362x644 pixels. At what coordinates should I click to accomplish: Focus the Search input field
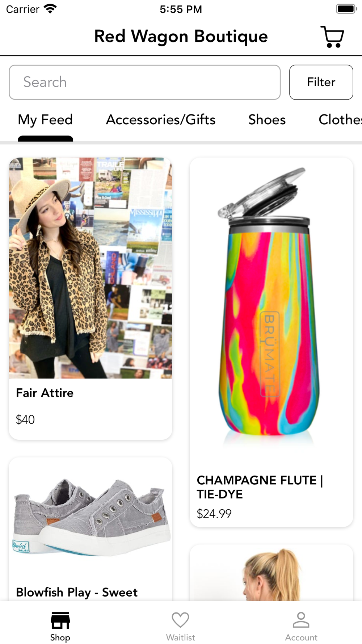tap(144, 82)
